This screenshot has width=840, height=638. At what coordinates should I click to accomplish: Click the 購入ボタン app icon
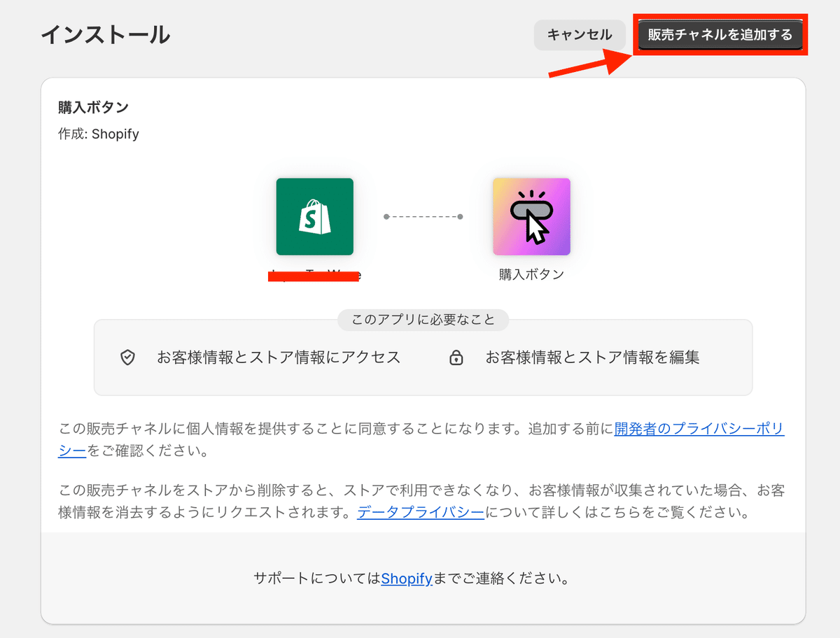tap(531, 217)
